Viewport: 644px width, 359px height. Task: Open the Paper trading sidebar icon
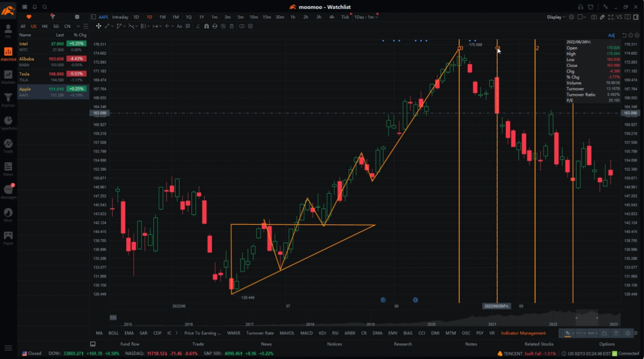click(8, 238)
